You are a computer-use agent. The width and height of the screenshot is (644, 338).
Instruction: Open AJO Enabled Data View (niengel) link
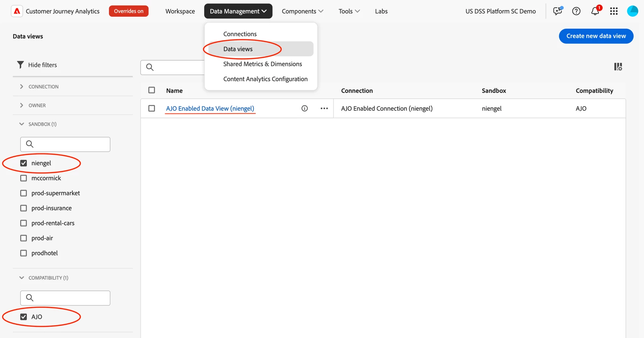pos(210,109)
